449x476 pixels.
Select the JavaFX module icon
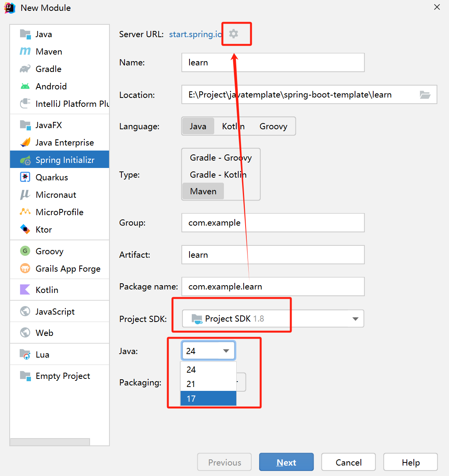[25, 125]
